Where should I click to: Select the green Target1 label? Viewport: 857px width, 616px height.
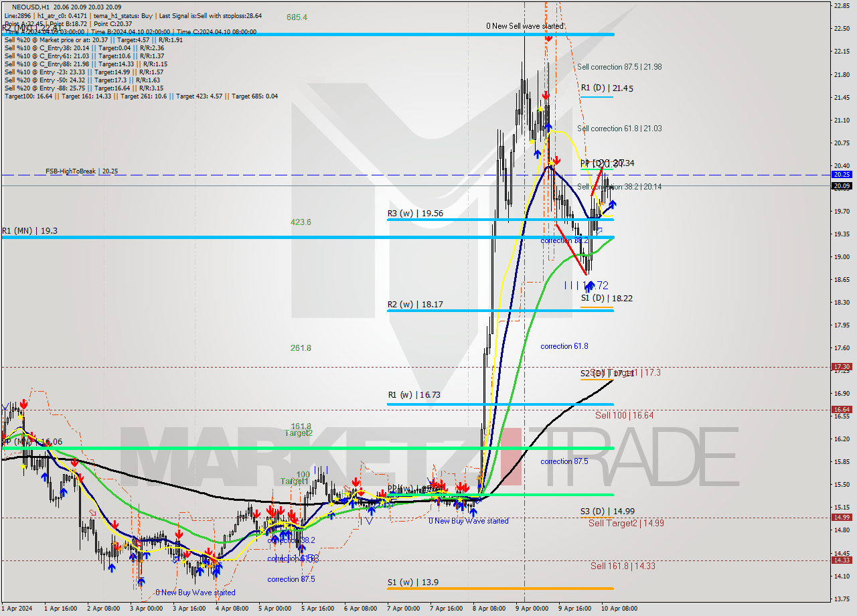(x=294, y=481)
